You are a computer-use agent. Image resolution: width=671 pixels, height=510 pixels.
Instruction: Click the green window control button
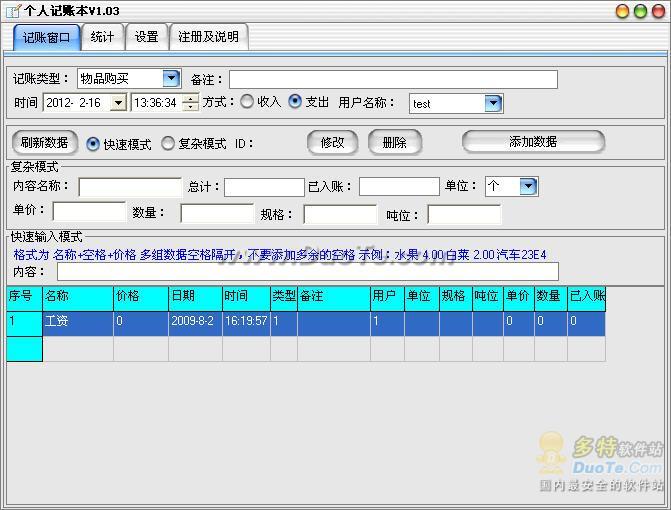click(621, 11)
